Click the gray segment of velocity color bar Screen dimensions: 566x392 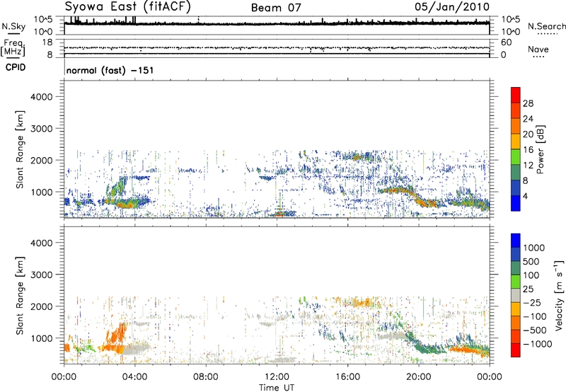coord(516,295)
